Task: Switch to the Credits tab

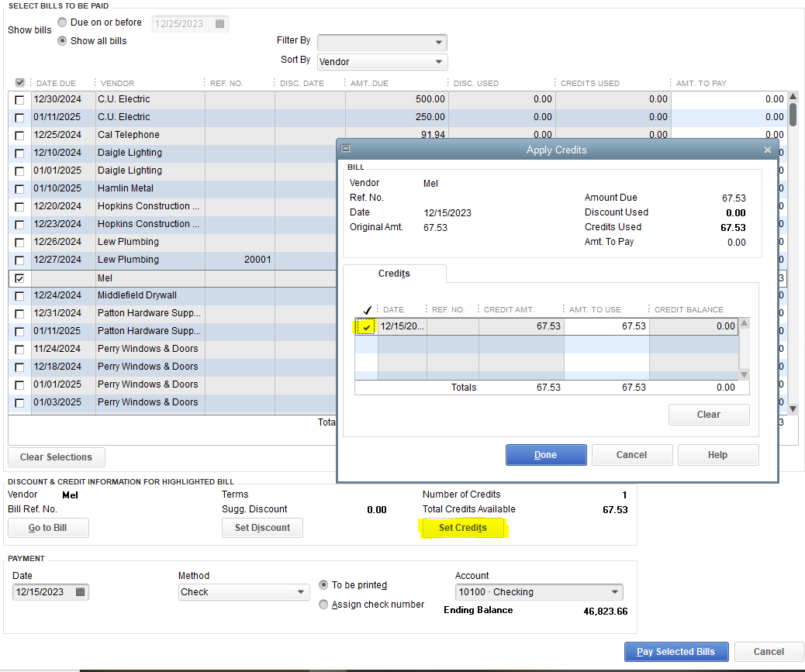Action: click(394, 274)
